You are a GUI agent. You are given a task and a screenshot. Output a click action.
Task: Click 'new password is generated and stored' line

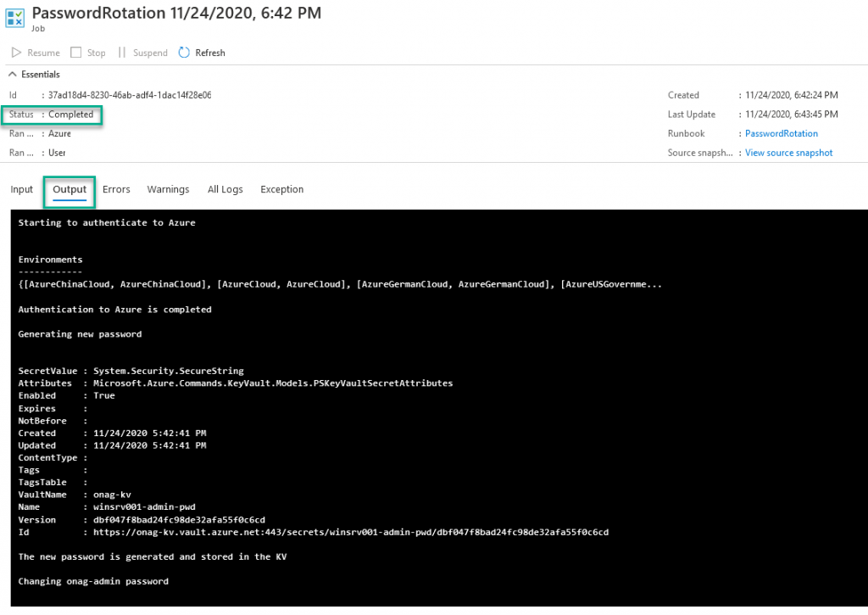[153, 556]
